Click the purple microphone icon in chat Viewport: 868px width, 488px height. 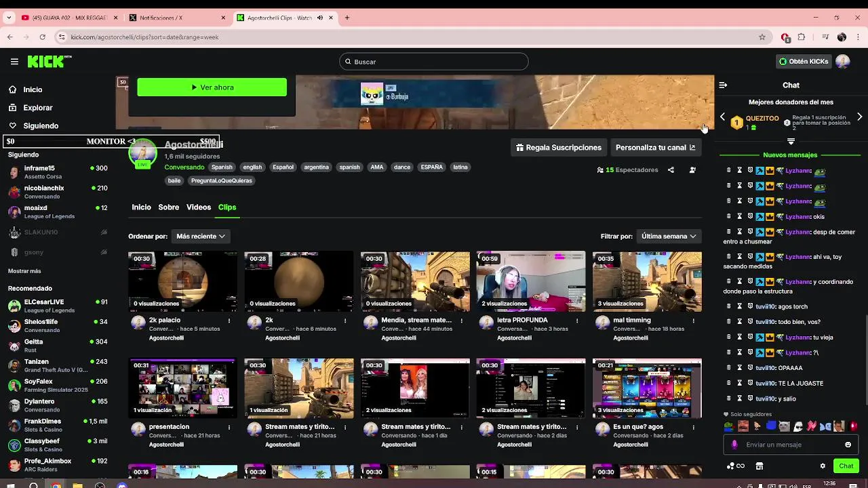point(734,445)
